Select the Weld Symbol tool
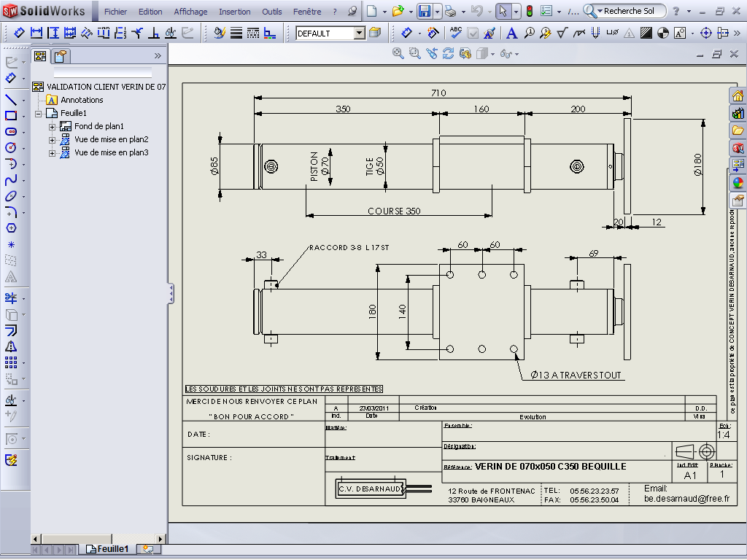This screenshot has width=747, height=560. click(578, 33)
